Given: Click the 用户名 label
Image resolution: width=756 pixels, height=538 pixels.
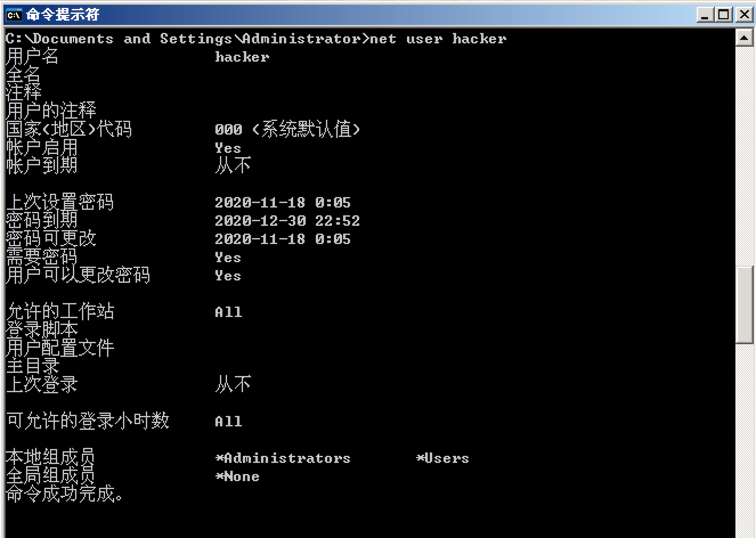Looking at the screenshot, I should (x=32, y=56).
